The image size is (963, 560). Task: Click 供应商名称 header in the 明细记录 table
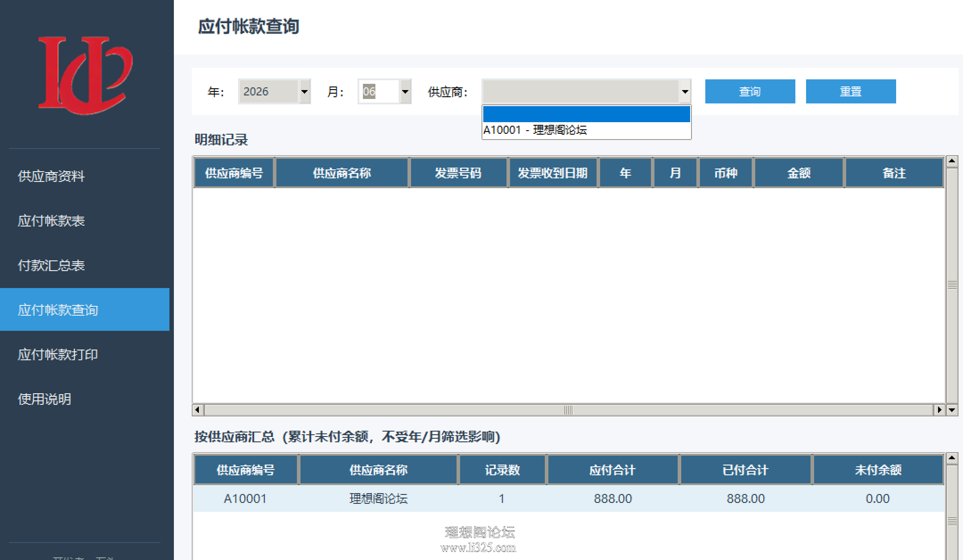coord(342,173)
